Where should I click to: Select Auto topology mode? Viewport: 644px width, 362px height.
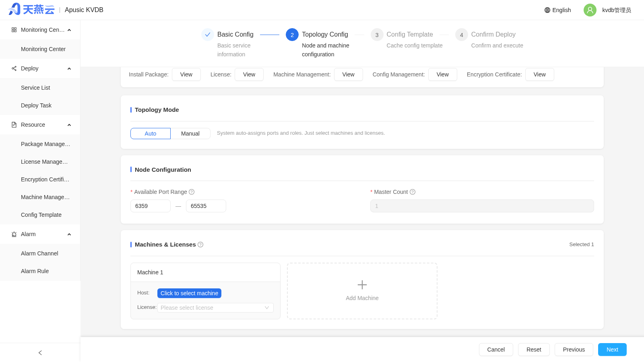pyautogui.click(x=151, y=134)
